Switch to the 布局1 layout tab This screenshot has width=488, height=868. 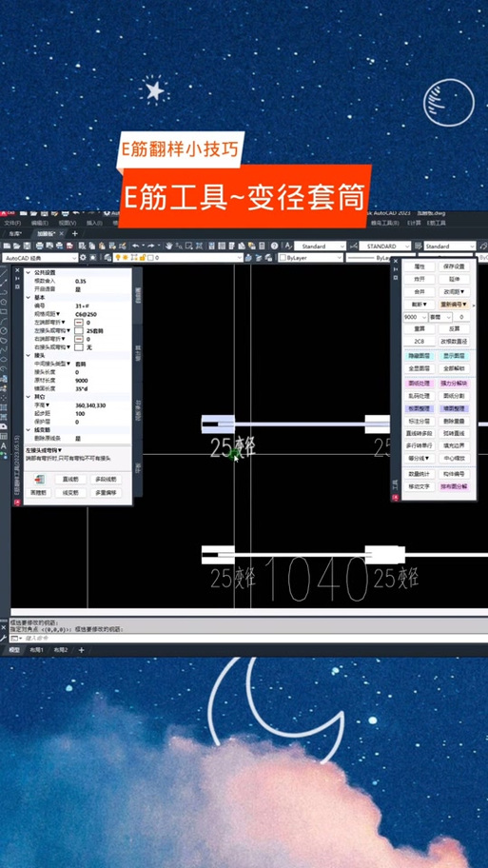pos(36,650)
